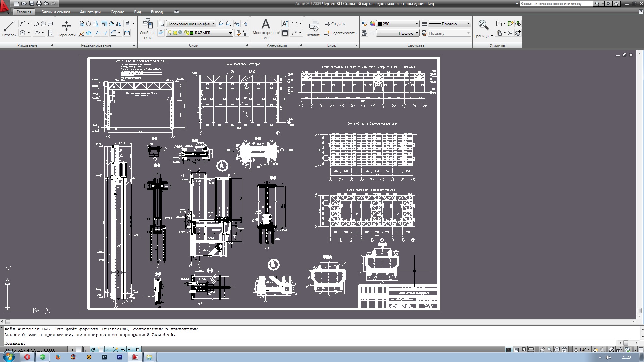
Task: Open the Windows Start button
Action: coord(9,357)
